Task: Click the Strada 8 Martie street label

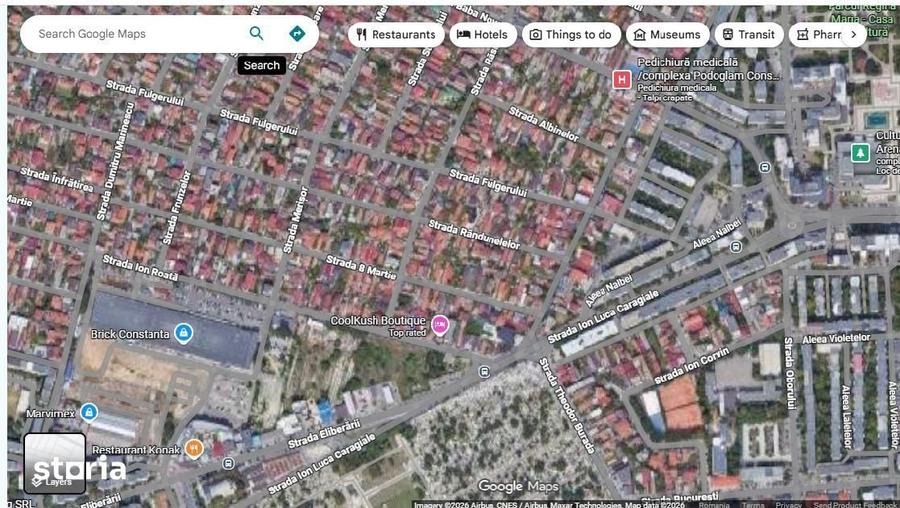Action: 361,267
